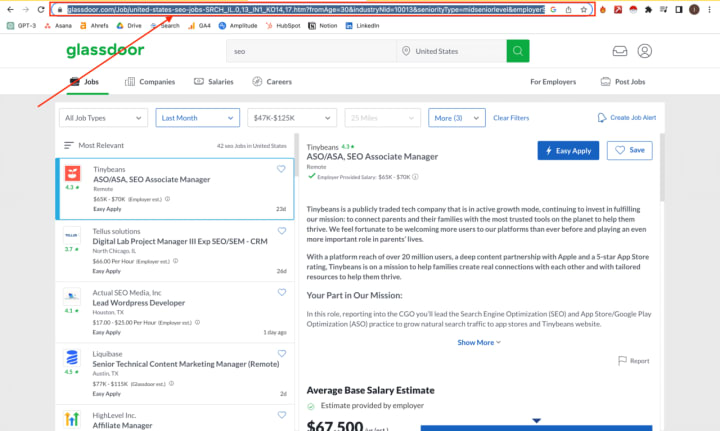Expand description with Show More
This screenshot has height=431, width=720.
pyautogui.click(x=479, y=342)
